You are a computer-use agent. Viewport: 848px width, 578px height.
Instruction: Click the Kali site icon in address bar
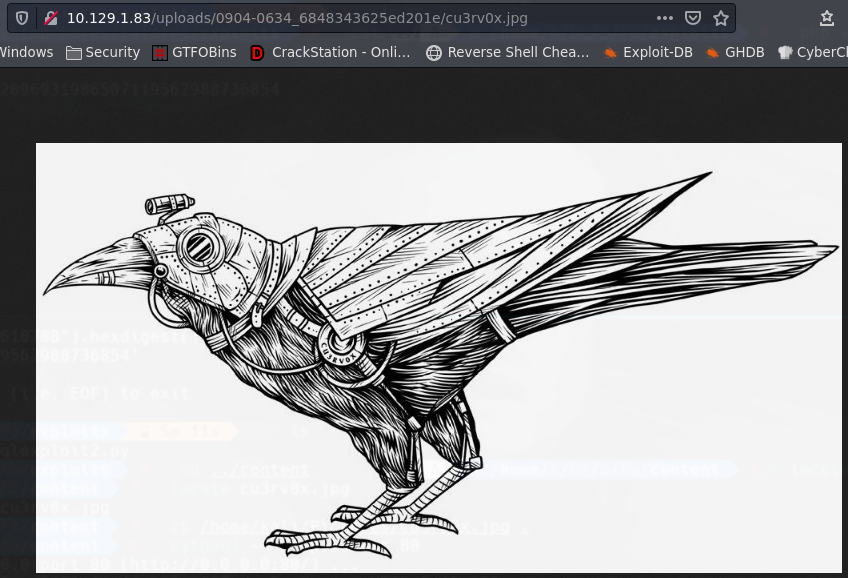point(51,17)
